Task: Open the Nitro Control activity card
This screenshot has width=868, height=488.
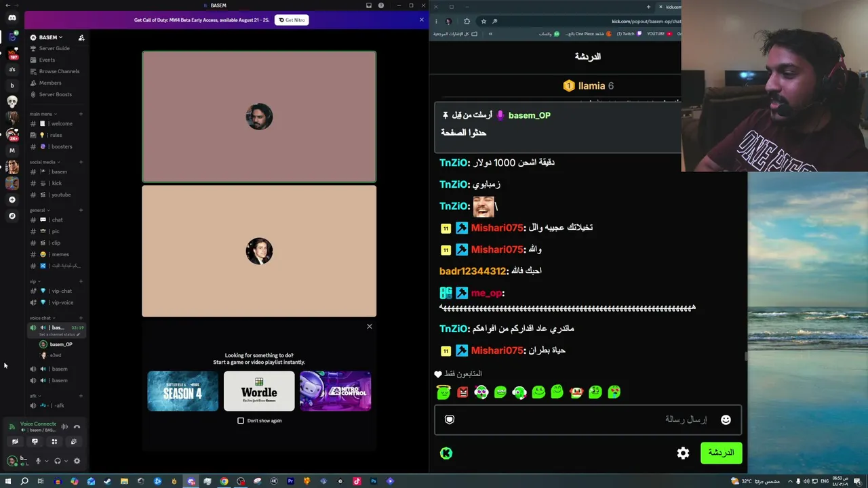Action: [x=336, y=391]
